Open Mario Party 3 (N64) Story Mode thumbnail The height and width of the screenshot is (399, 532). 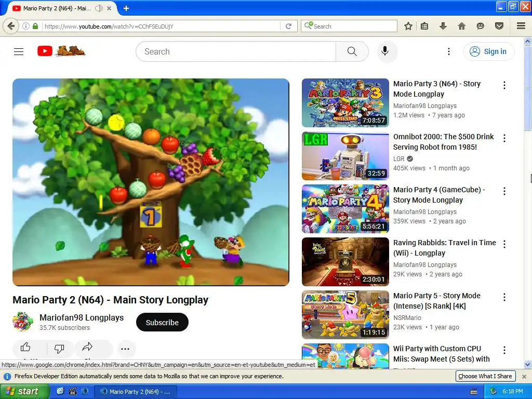[x=345, y=103]
